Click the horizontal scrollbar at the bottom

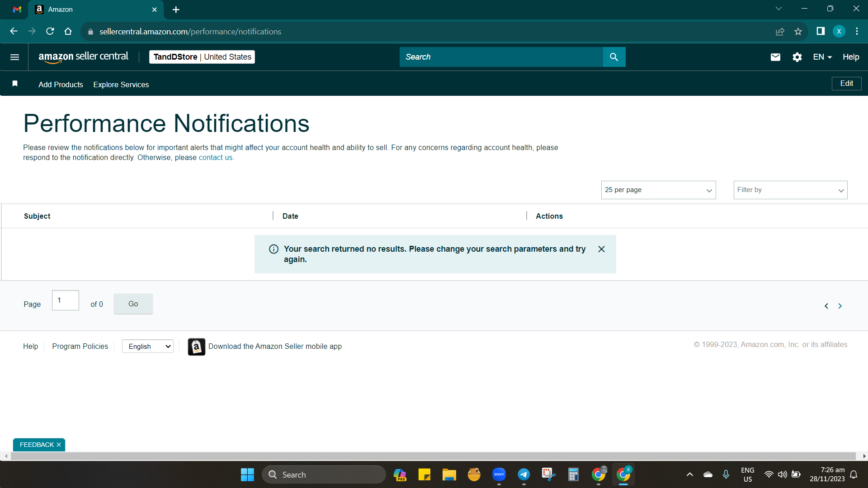point(433,456)
